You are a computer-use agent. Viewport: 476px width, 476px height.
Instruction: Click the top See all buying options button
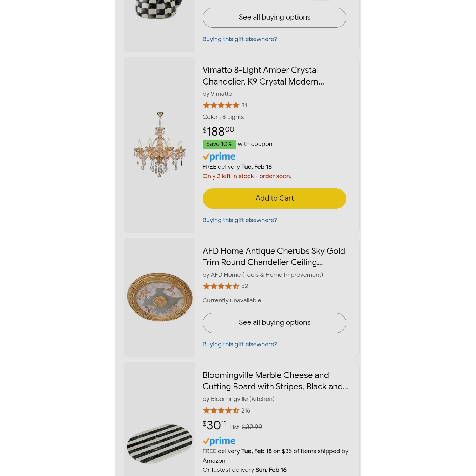click(274, 18)
